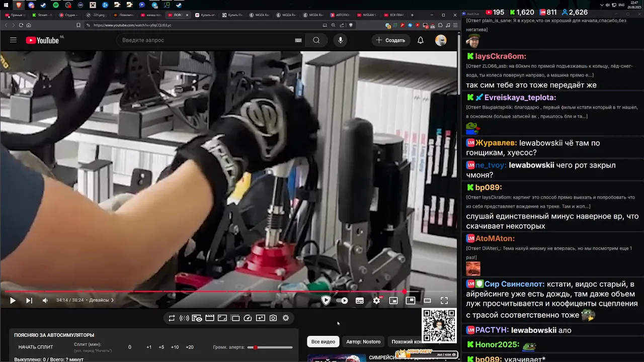
Task: Open the YouTube guide hamburger menu
Action: [x=13, y=40]
